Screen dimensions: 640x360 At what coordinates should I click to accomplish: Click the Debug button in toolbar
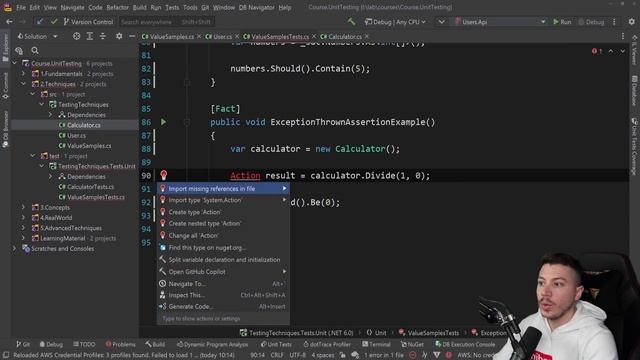pos(591,22)
